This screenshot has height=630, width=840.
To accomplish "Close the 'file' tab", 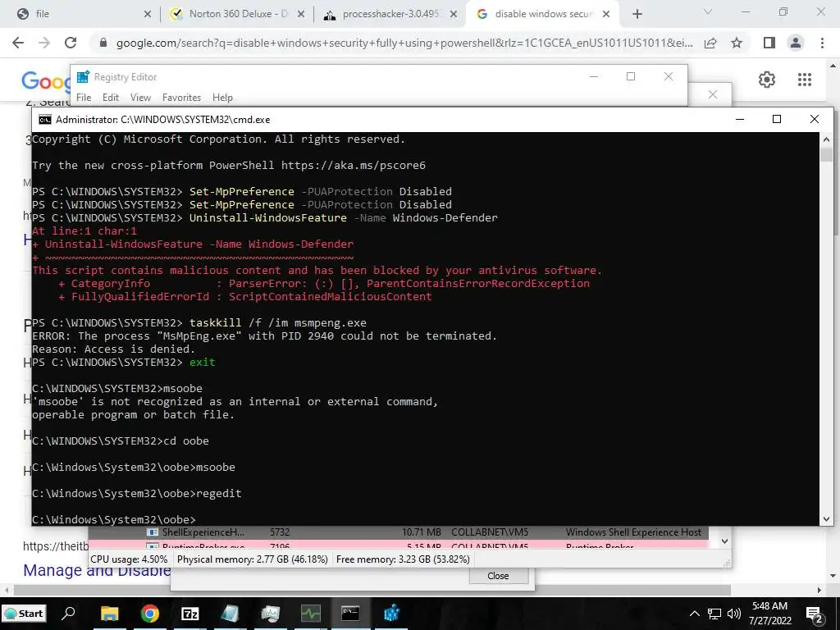I will coord(148,15).
